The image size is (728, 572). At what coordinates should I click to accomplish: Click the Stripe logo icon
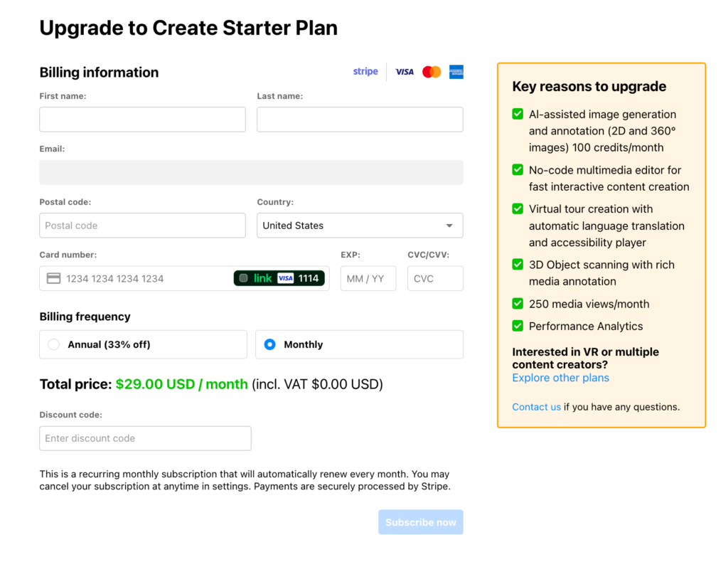coord(365,72)
